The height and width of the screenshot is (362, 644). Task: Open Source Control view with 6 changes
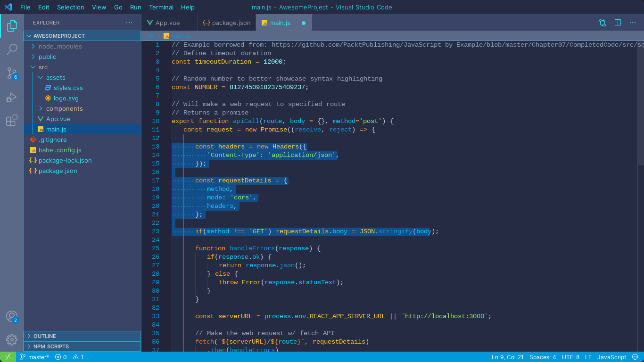click(12, 73)
